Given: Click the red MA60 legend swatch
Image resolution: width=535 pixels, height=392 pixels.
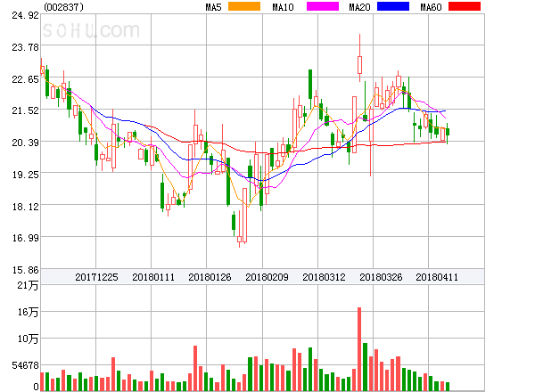Looking at the screenshot, I should click(x=465, y=6).
